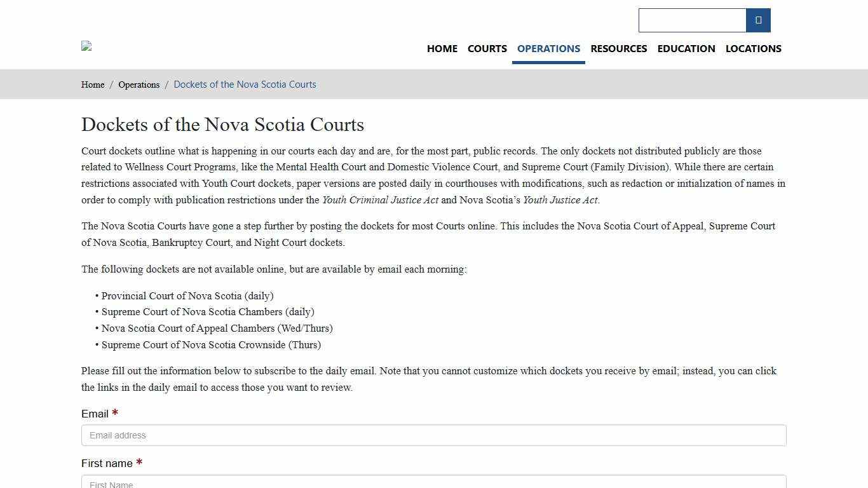This screenshot has width=868, height=488.
Task: Open the HOME navigation menu item
Action: [x=442, y=48]
